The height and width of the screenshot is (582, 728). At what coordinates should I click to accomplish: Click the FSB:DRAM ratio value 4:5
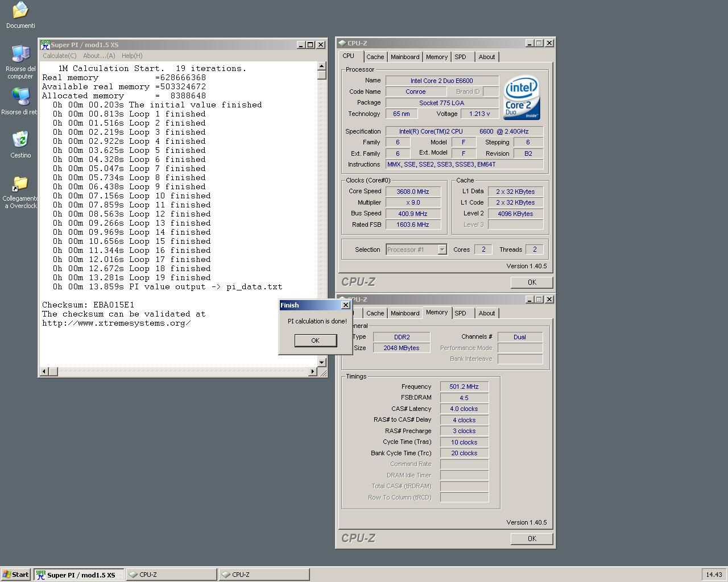[x=464, y=398]
